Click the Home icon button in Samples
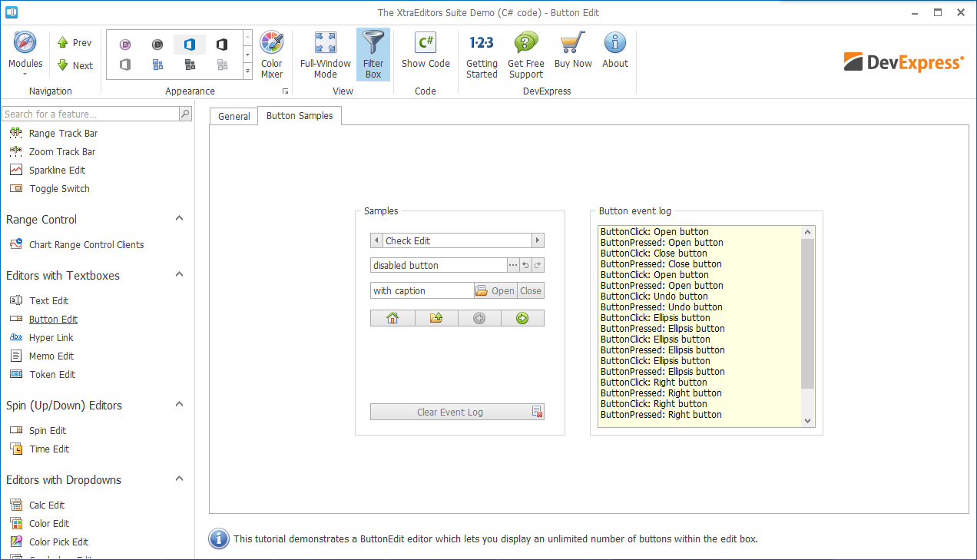The height and width of the screenshot is (560, 977). tap(392, 318)
